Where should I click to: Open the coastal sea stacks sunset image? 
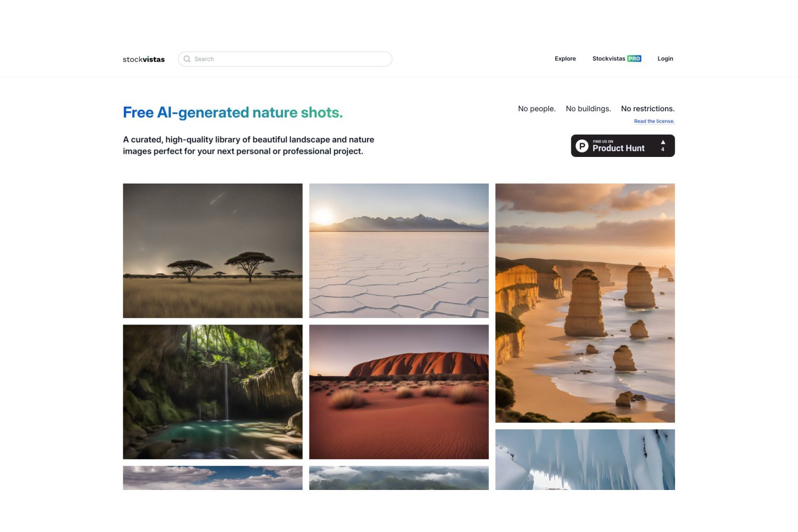point(585,303)
